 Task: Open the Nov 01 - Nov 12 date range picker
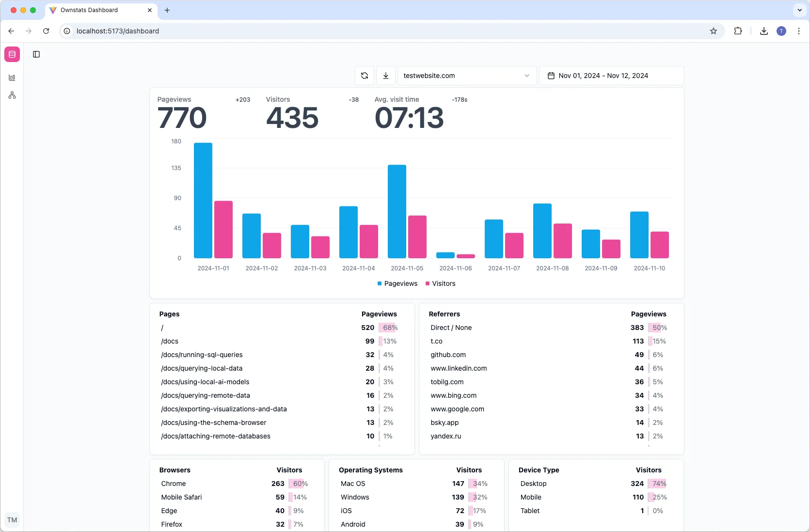pos(612,76)
